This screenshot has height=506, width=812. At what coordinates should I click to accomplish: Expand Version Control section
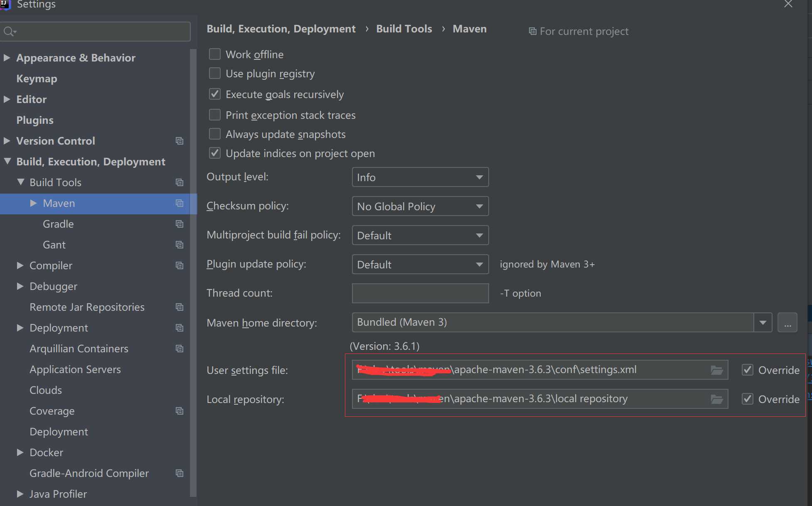[x=7, y=141]
